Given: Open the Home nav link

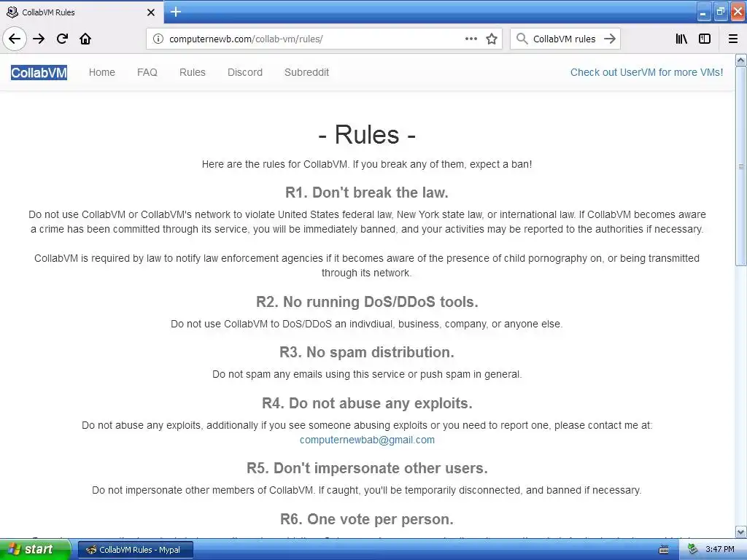Looking at the screenshot, I should pos(102,72).
